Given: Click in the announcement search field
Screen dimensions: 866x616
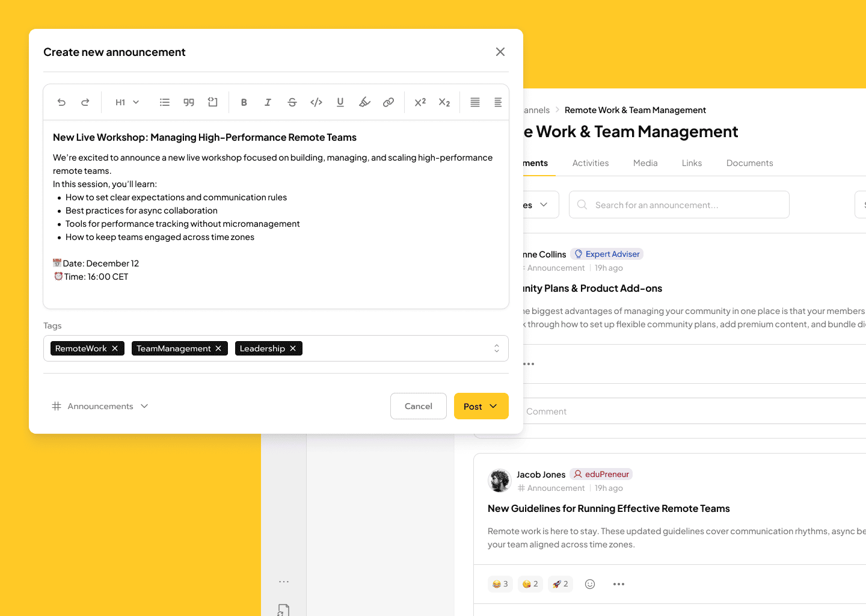Looking at the screenshot, I should click(x=679, y=205).
